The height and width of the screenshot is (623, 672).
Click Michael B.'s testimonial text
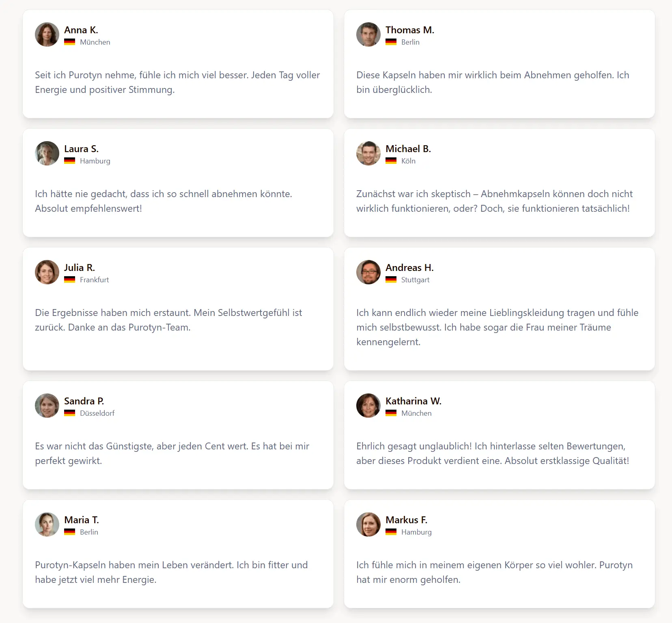(494, 201)
